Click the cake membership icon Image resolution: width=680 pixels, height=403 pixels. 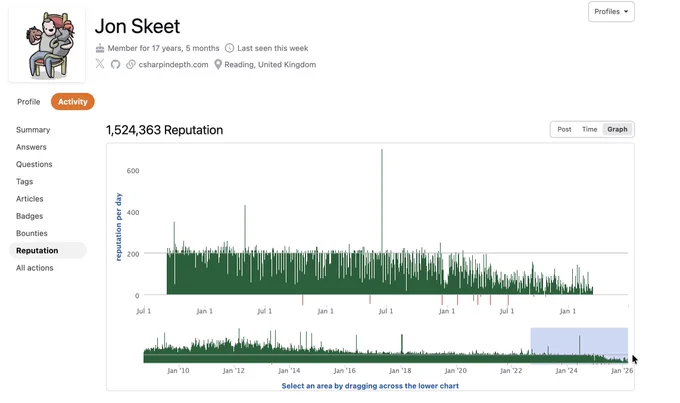[x=100, y=48]
